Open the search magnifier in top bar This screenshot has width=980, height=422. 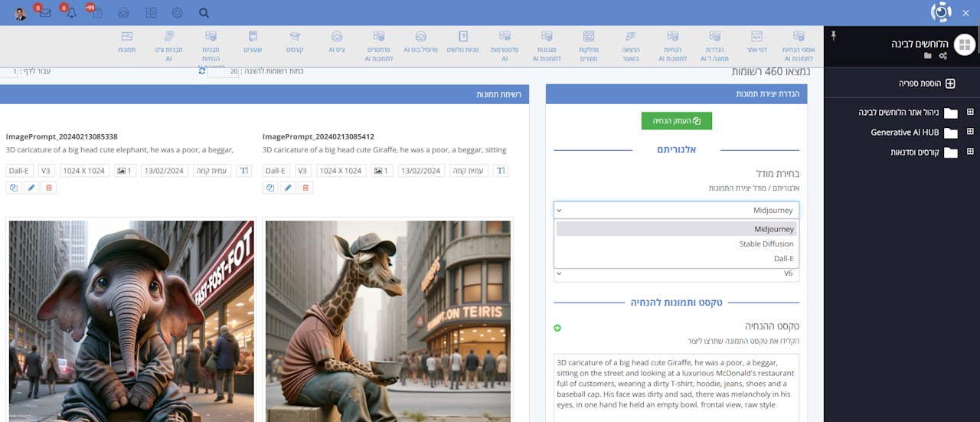click(x=204, y=13)
